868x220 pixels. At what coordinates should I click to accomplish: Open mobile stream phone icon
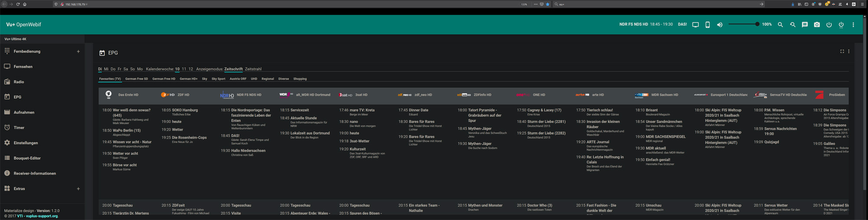pyautogui.click(x=707, y=25)
